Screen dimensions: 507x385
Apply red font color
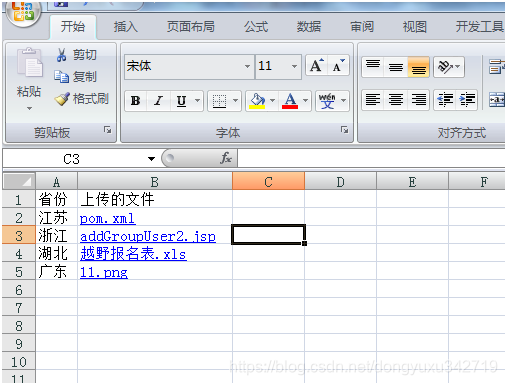pyautogui.click(x=290, y=101)
